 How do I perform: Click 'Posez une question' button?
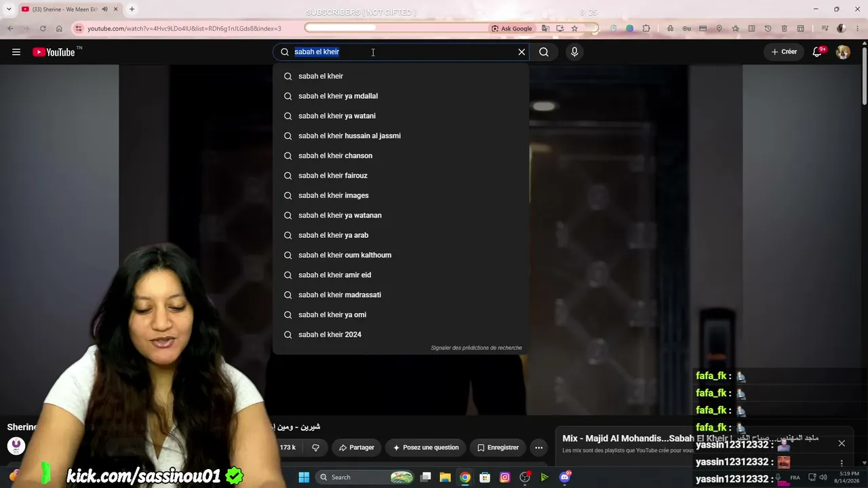[x=426, y=447]
